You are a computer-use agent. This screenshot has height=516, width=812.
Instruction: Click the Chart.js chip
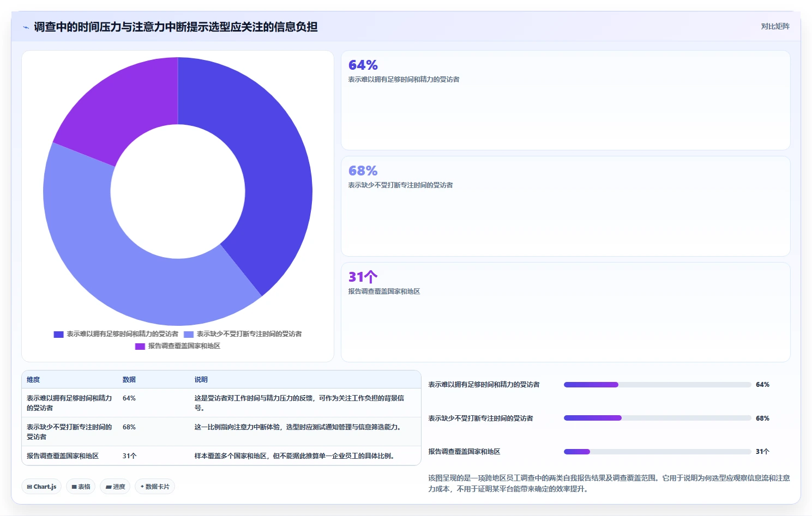tap(41, 487)
